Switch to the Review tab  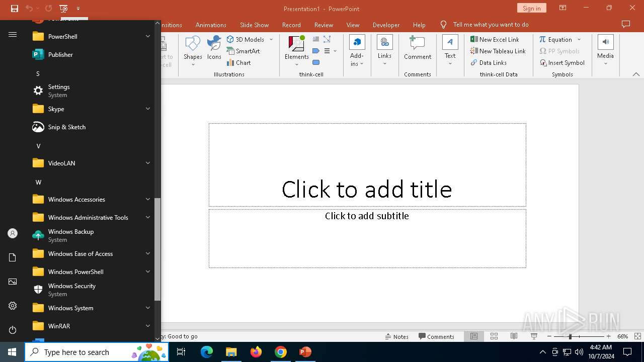[324, 25]
